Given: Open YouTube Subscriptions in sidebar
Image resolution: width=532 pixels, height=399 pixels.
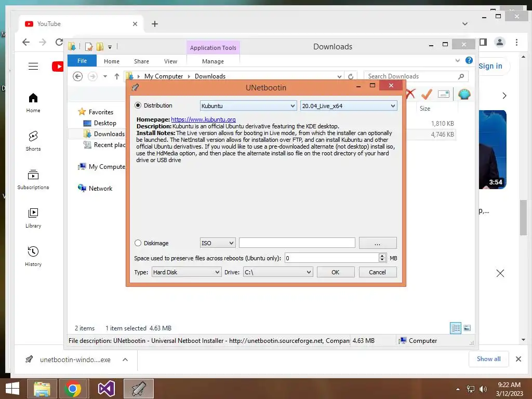Looking at the screenshot, I should (x=33, y=179).
